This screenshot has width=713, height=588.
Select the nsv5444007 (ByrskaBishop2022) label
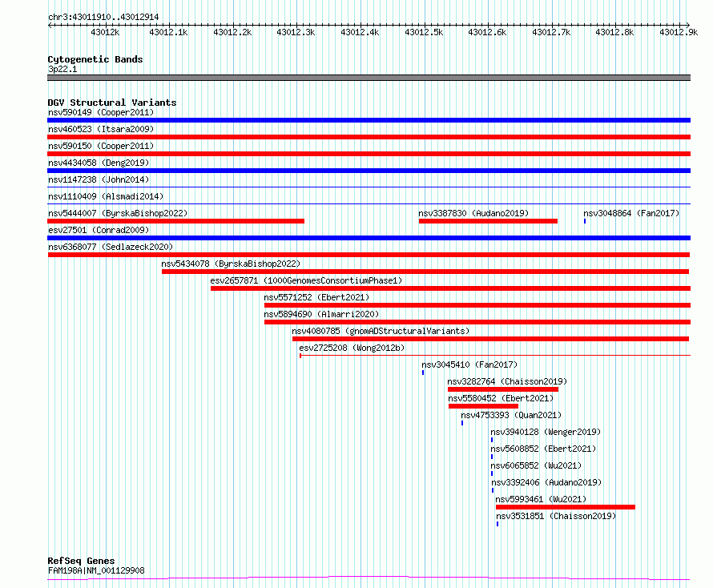pos(118,213)
